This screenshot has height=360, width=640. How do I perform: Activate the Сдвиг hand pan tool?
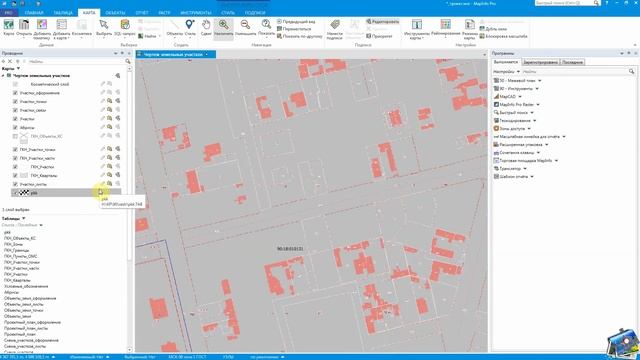pyautogui.click(x=206, y=28)
